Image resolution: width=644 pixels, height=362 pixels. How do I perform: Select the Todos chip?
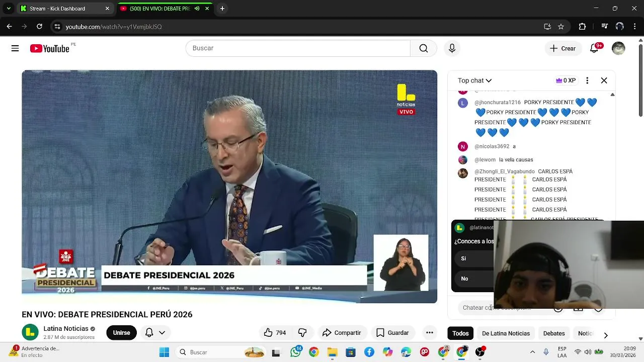tap(460, 333)
